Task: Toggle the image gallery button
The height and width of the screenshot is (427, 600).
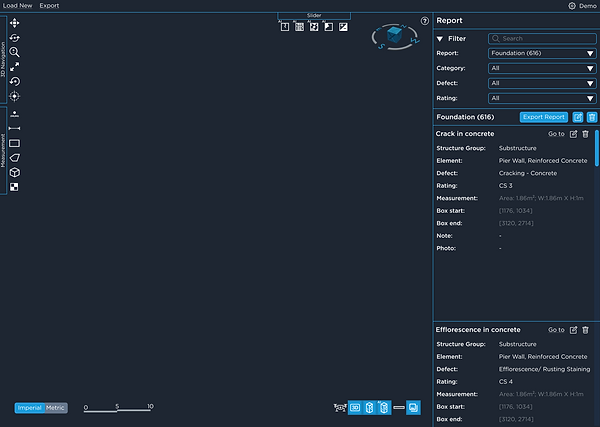Action: 413,407
